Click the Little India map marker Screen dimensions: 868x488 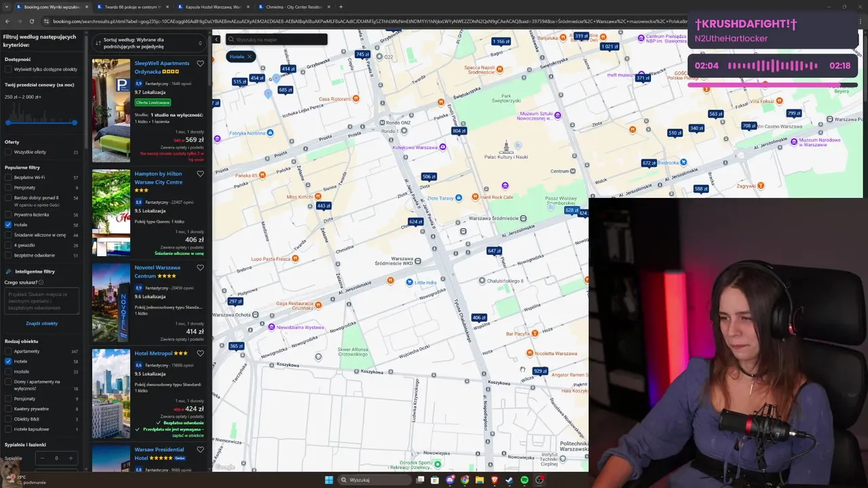(x=409, y=282)
